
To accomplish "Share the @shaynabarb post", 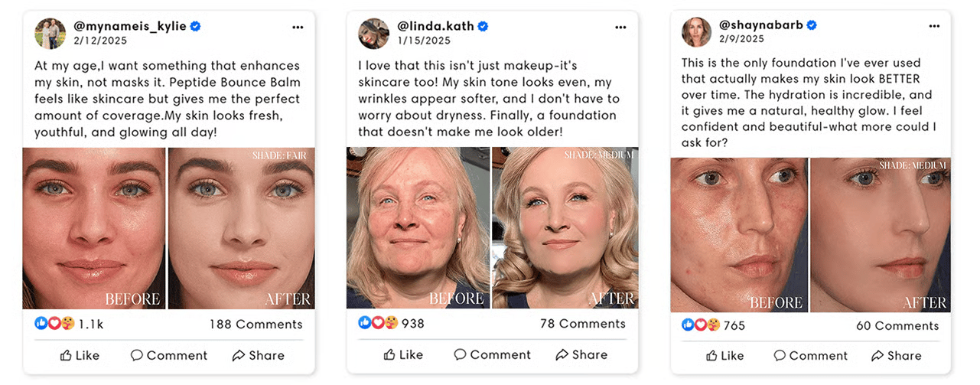I will pyautogui.click(x=897, y=355).
